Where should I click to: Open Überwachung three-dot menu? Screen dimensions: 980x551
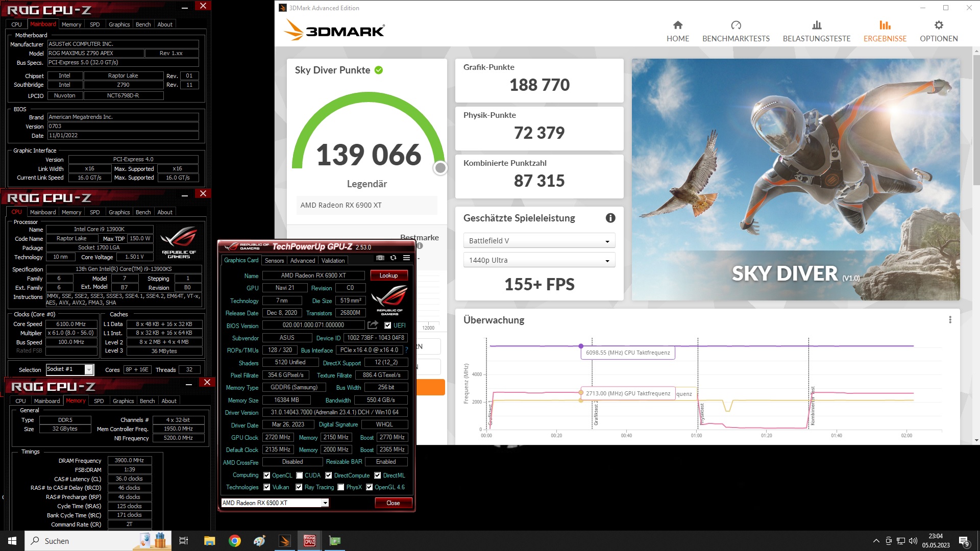950,320
